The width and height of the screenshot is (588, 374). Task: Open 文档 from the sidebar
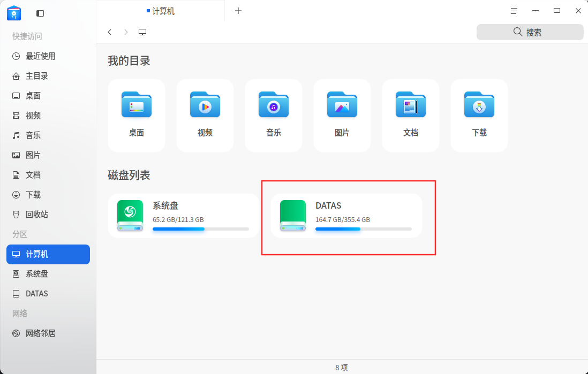pyautogui.click(x=48, y=175)
